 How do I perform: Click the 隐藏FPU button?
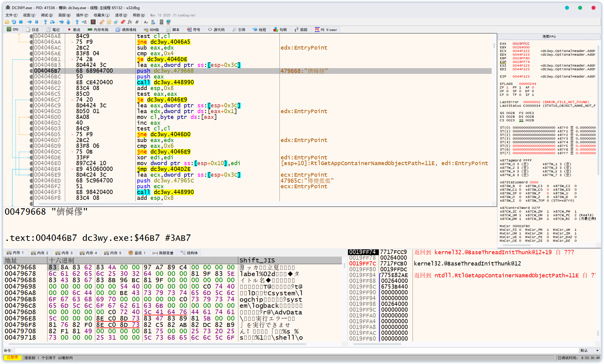pos(549,36)
